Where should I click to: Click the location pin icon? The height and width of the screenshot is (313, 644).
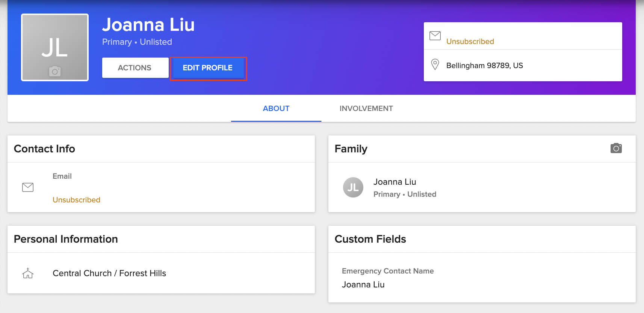click(x=435, y=64)
